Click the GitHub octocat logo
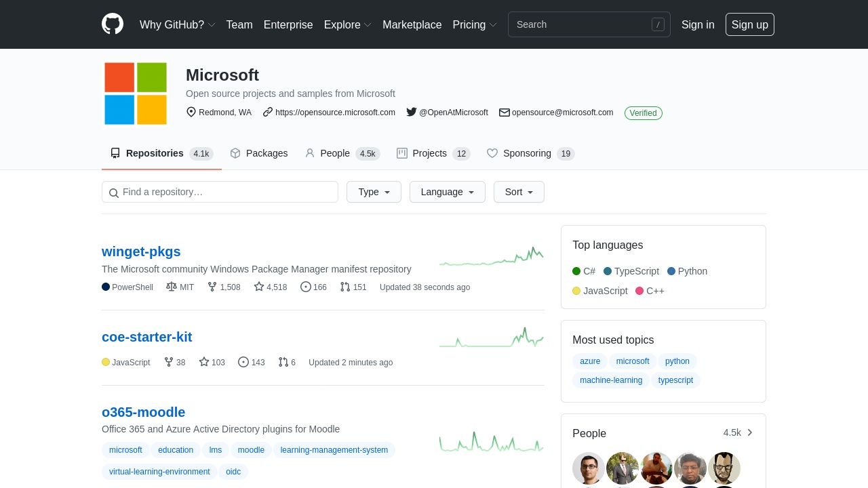The image size is (868, 488). pos(113,24)
